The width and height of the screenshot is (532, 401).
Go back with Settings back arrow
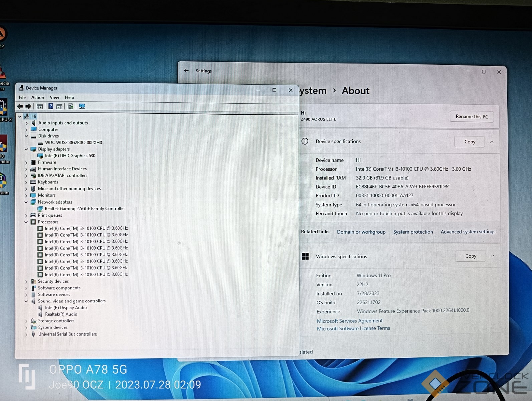pyautogui.click(x=186, y=71)
